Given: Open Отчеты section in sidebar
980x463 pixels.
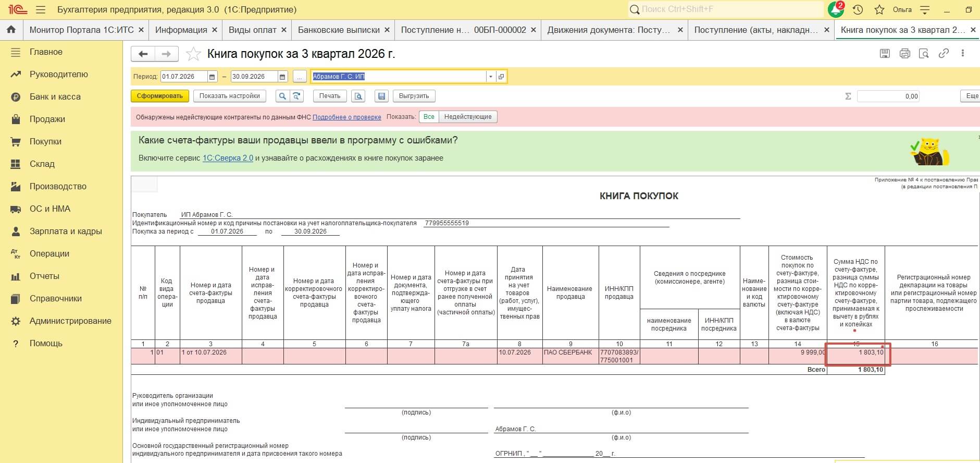Looking at the screenshot, I should point(44,276).
